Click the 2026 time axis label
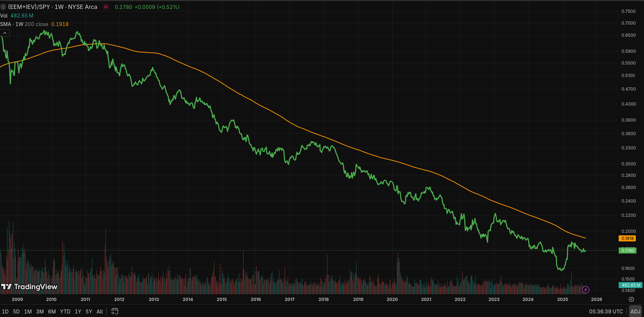644x317 pixels. click(x=597, y=300)
